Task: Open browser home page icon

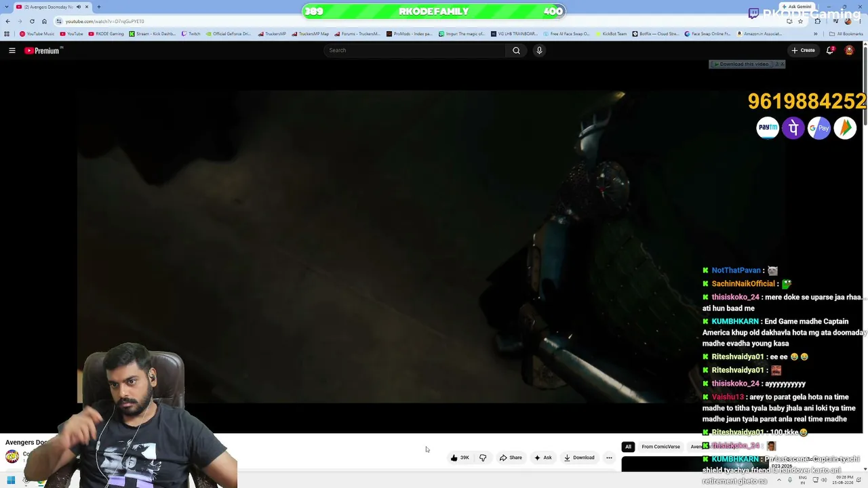Action: click(x=44, y=21)
